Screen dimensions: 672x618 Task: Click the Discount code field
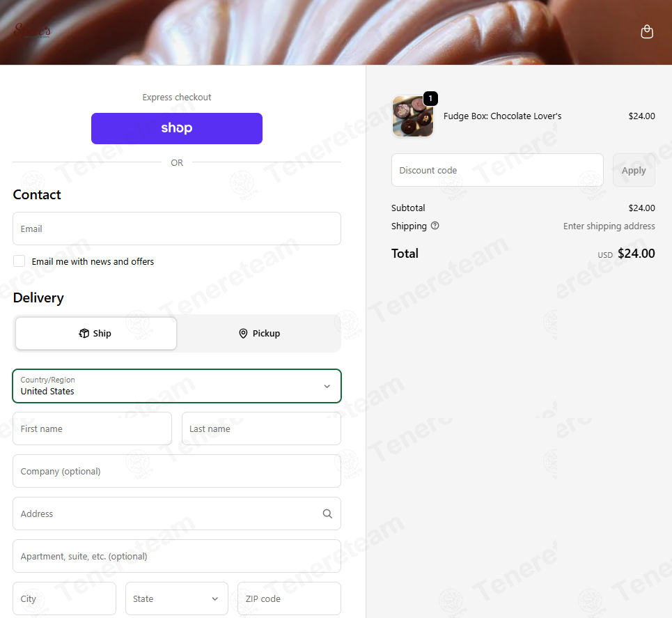tap(497, 170)
